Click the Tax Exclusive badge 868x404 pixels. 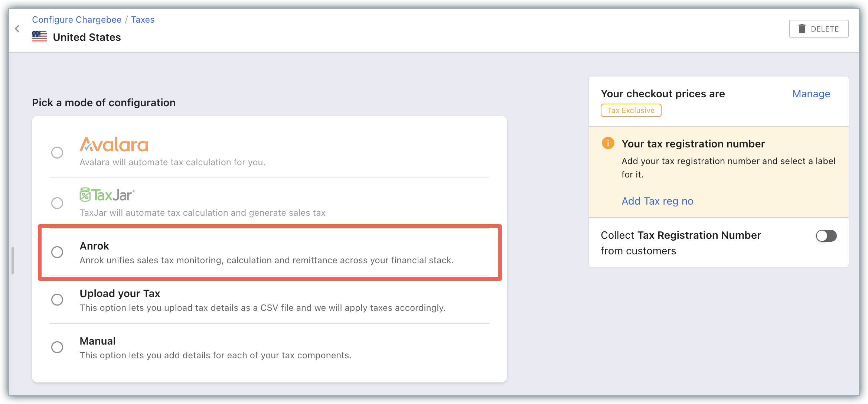[x=631, y=110]
